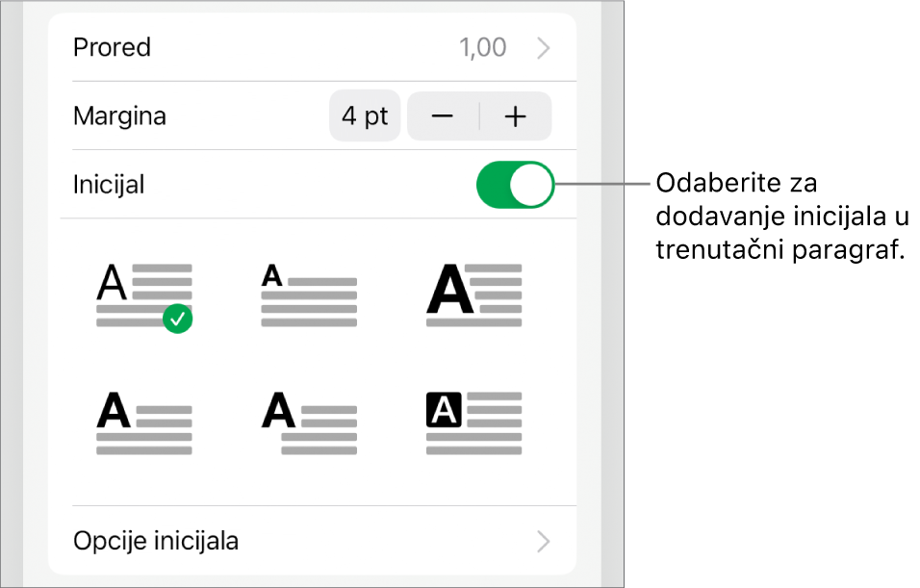Select the raised large drop cap style
This screenshot has width=920, height=588.
(144, 295)
